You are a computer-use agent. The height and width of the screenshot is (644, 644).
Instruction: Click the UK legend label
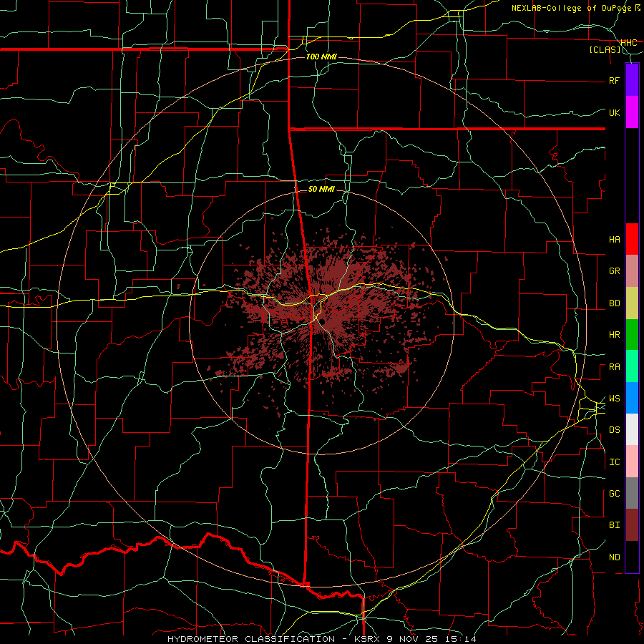pyautogui.click(x=614, y=112)
